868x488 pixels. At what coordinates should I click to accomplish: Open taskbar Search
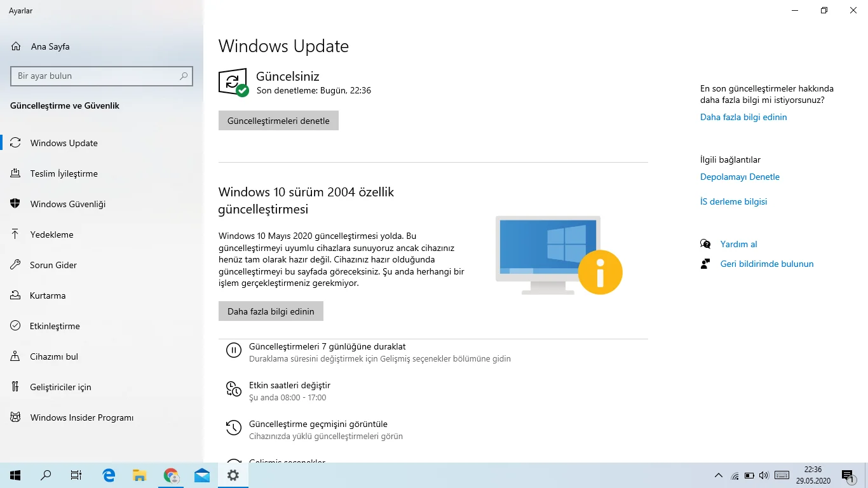46,475
